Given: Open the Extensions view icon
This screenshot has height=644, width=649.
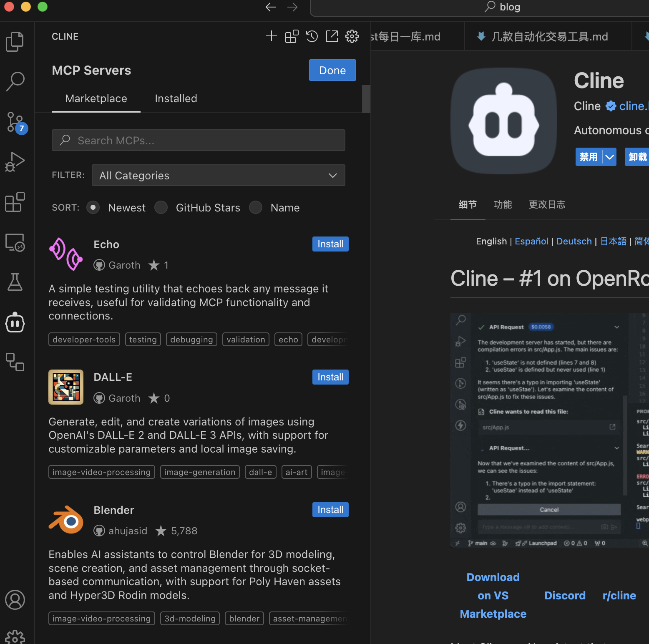Looking at the screenshot, I should coord(15,202).
